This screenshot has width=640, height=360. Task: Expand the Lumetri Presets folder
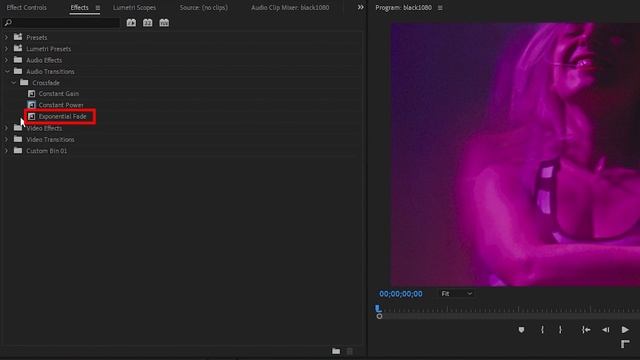click(x=6, y=49)
